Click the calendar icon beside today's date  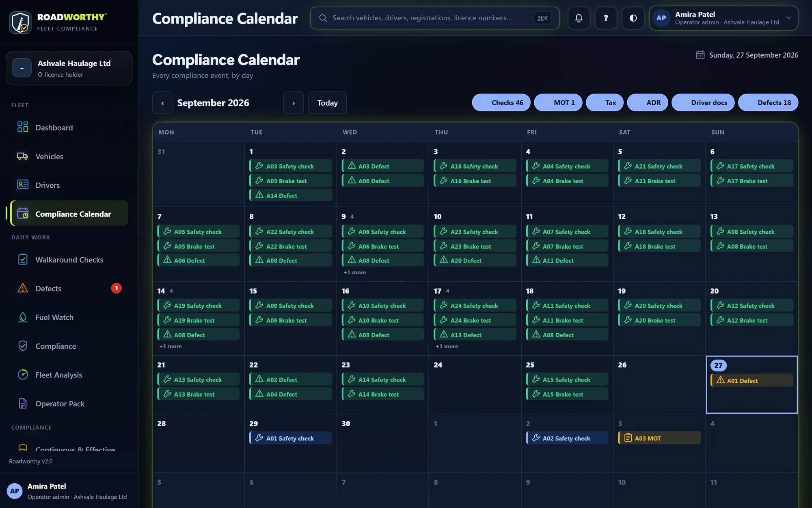(700, 55)
